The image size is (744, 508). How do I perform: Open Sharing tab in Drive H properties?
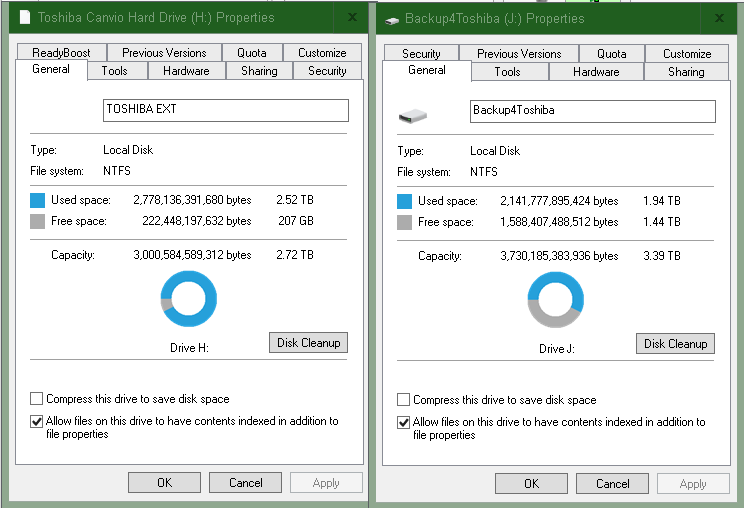pyautogui.click(x=259, y=71)
